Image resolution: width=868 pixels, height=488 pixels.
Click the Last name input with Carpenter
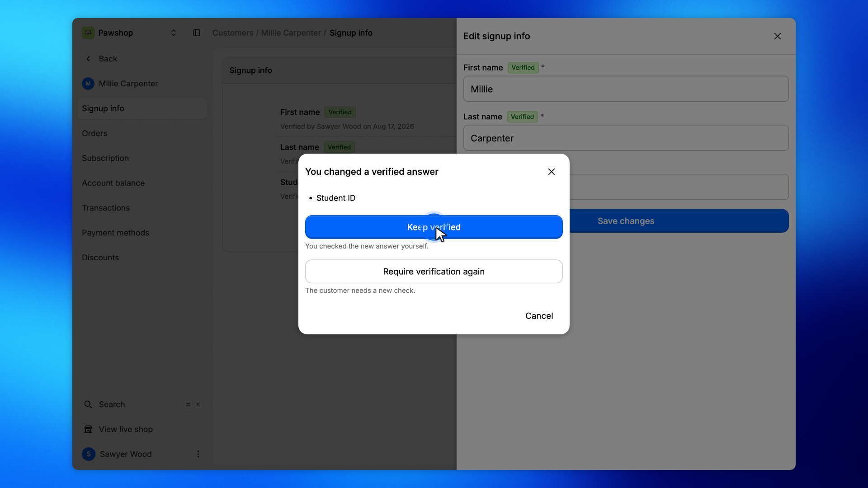626,138
